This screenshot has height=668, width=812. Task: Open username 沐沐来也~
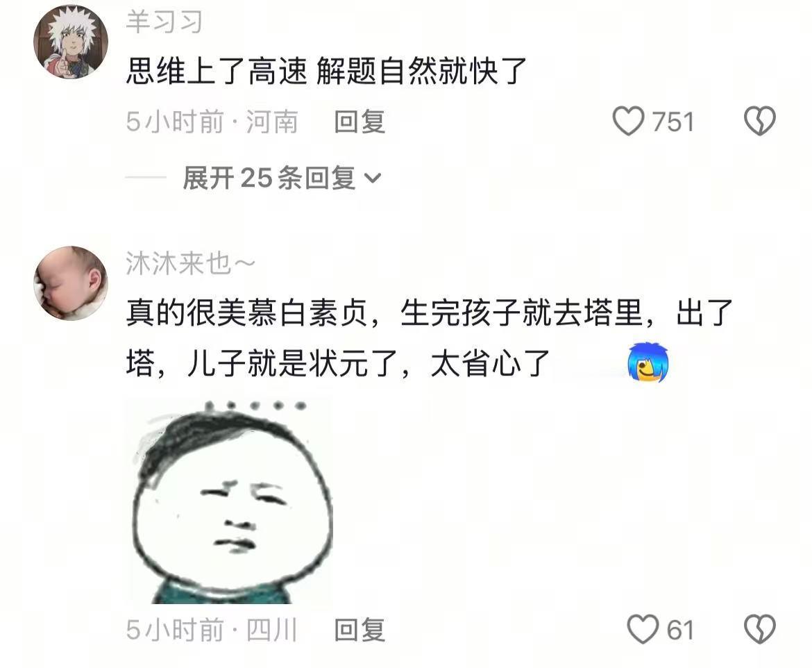(x=191, y=264)
